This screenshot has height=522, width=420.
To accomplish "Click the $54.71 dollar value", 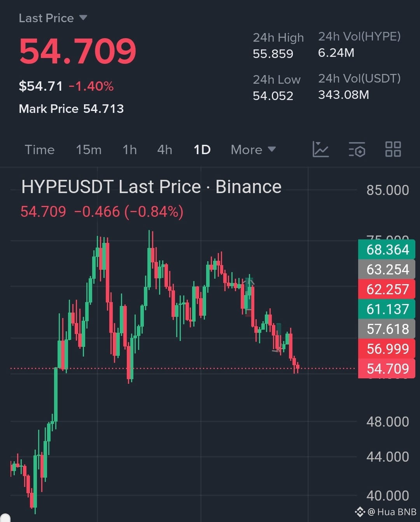I will [x=41, y=86].
